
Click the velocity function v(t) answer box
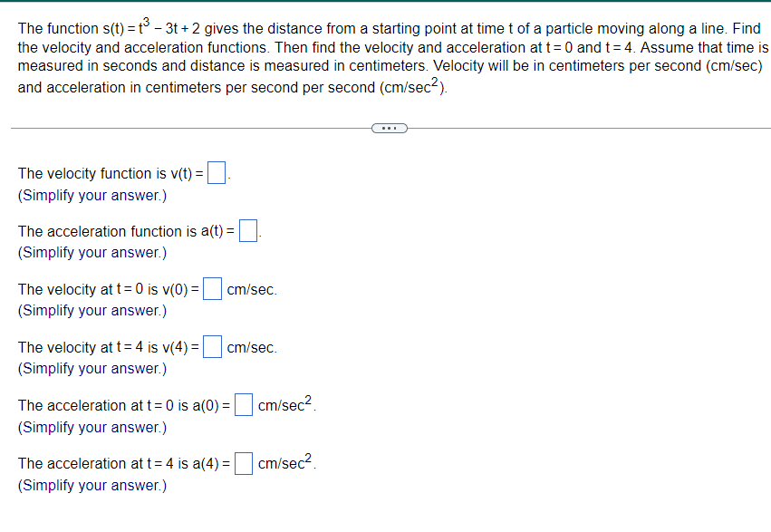click(215, 171)
